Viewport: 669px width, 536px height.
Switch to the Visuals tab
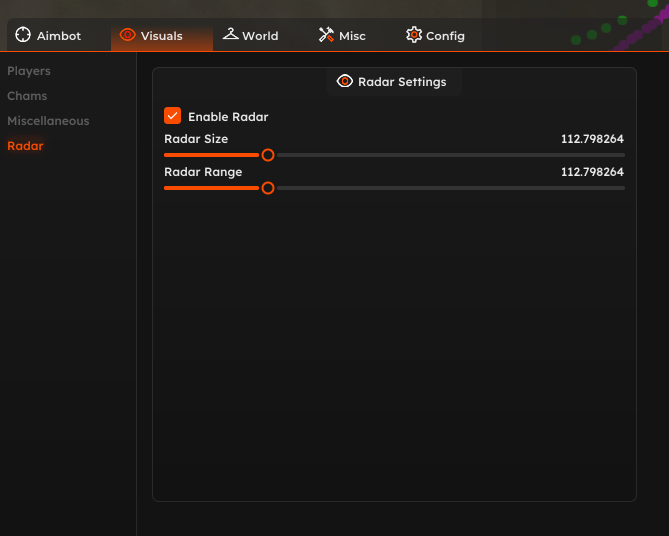162,35
